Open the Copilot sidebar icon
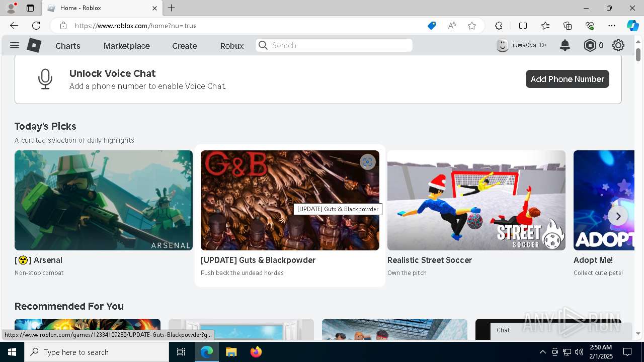This screenshot has width=644, height=362. [x=632, y=26]
